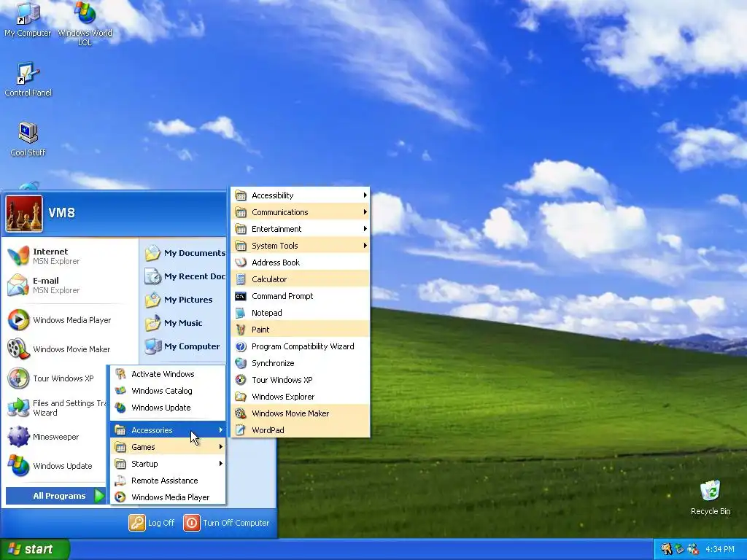
Task: Expand the Accessories submenu
Action: (x=168, y=430)
